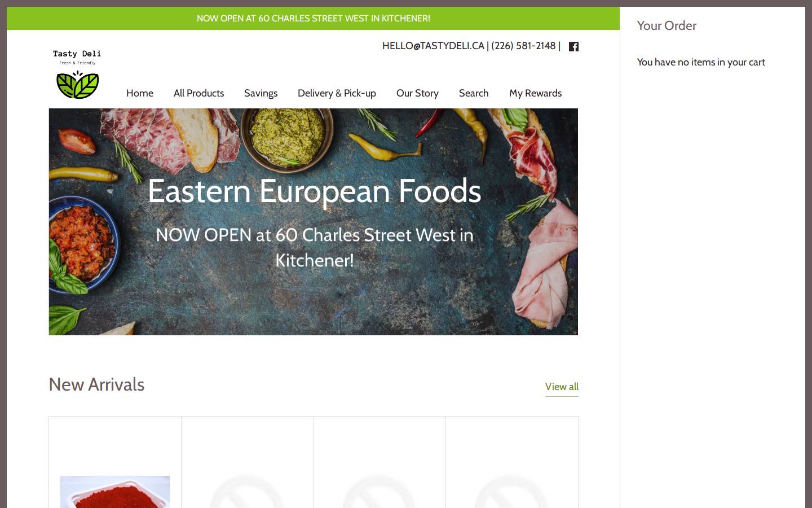The width and height of the screenshot is (812, 508).
Task: Click the (226) 581-2148 phone number
Action: point(523,46)
